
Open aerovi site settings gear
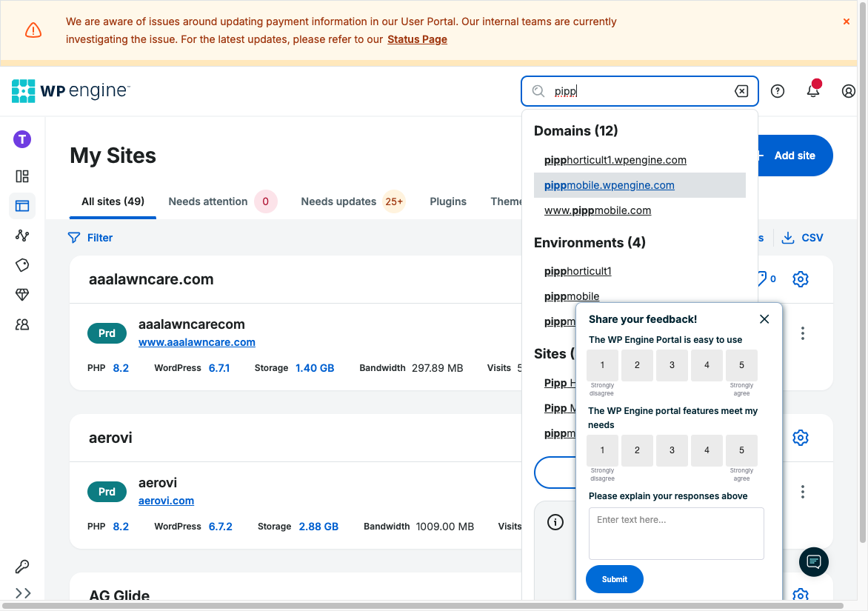click(801, 438)
